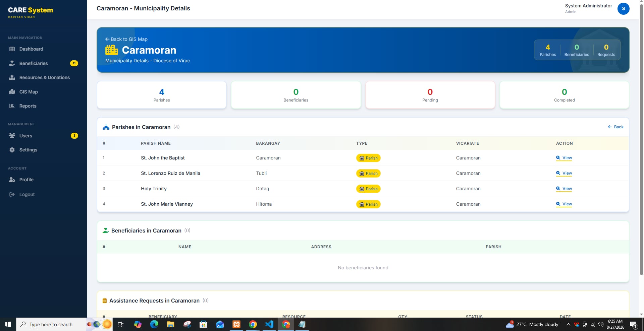This screenshot has width=644, height=331.
Task: Open the Reports page icon
Action: click(x=12, y=106)
